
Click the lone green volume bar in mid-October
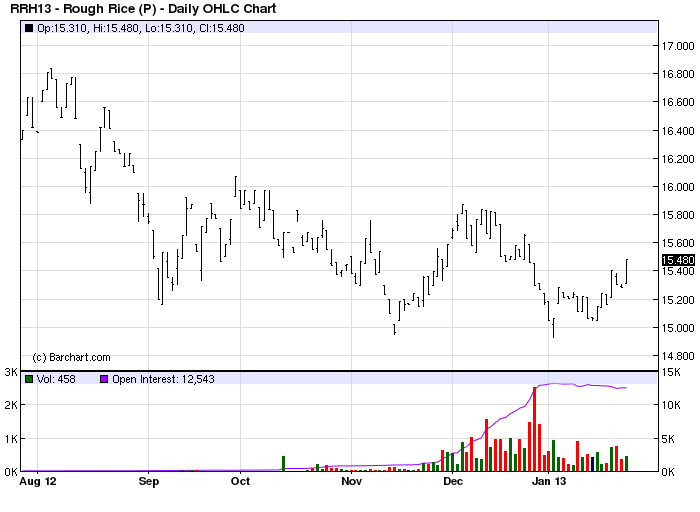pyautogui.click(x=283, y=464)
